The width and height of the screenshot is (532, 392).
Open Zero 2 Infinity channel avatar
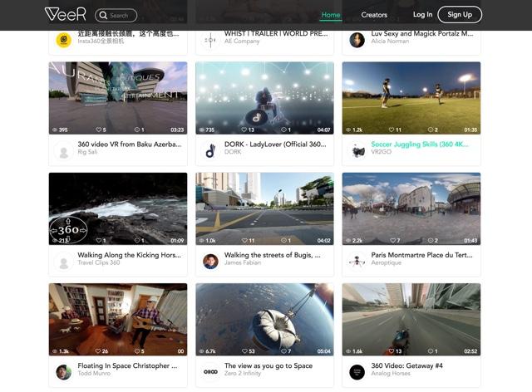[210, 371]
